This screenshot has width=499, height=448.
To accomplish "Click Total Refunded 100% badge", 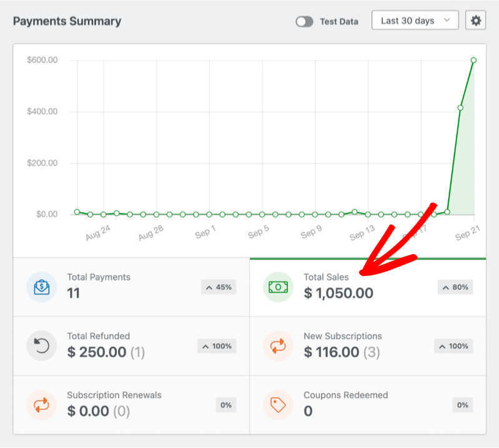I will [x=217, y=346].
